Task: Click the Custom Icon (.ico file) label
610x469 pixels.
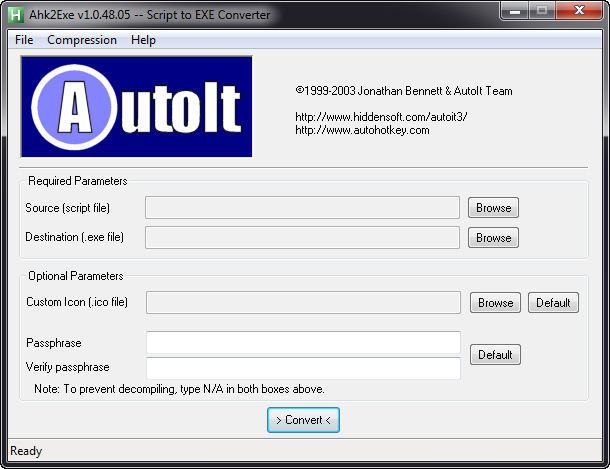Action: (x=77, y=302)
